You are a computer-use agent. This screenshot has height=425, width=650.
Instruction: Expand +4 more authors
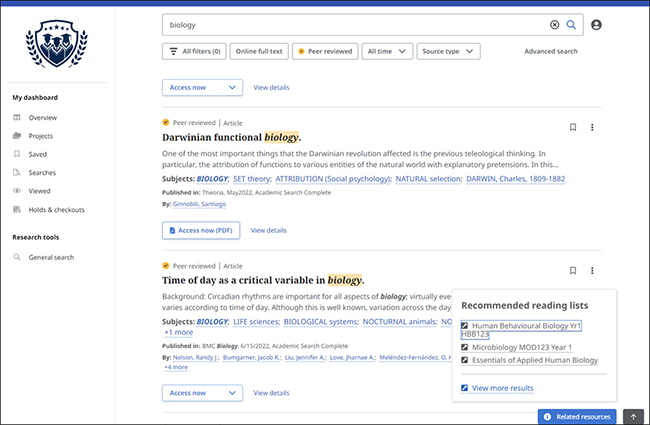[x=176, y=367]
